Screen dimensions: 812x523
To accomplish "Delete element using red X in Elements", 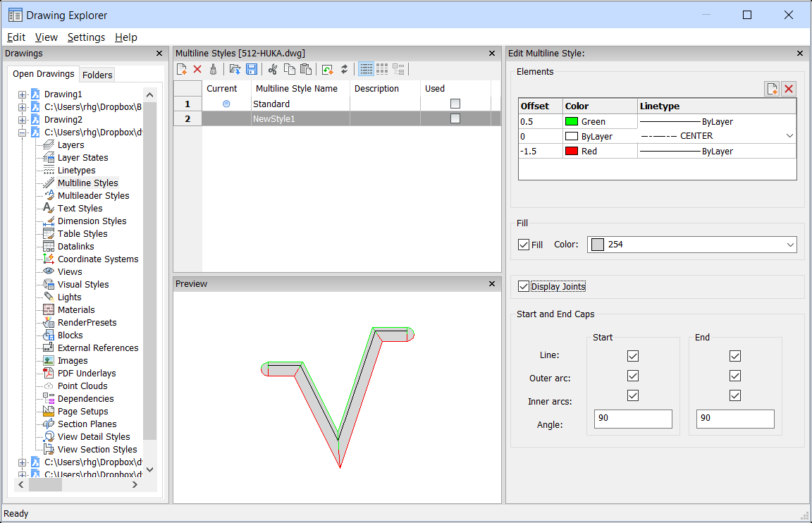I will click(789, 89).
